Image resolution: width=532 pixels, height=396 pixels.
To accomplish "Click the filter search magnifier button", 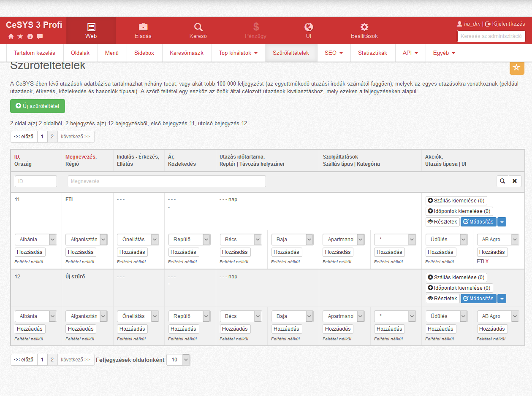I will [502, 181].
